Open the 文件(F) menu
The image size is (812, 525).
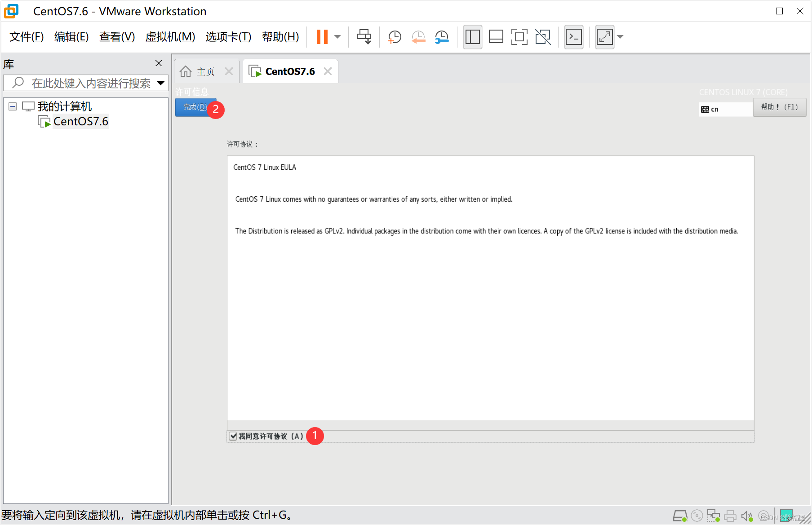click(x=27, y=37)
